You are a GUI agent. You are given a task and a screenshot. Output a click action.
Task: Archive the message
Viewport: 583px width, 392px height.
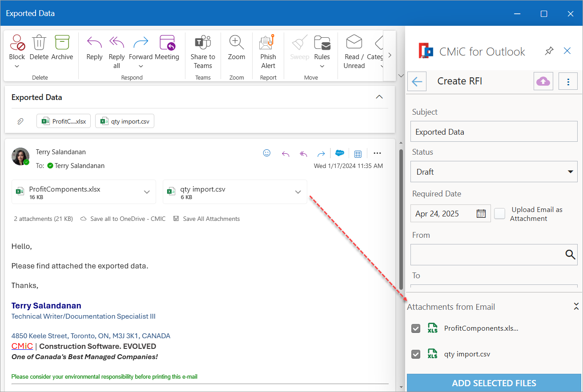[62, 47]
